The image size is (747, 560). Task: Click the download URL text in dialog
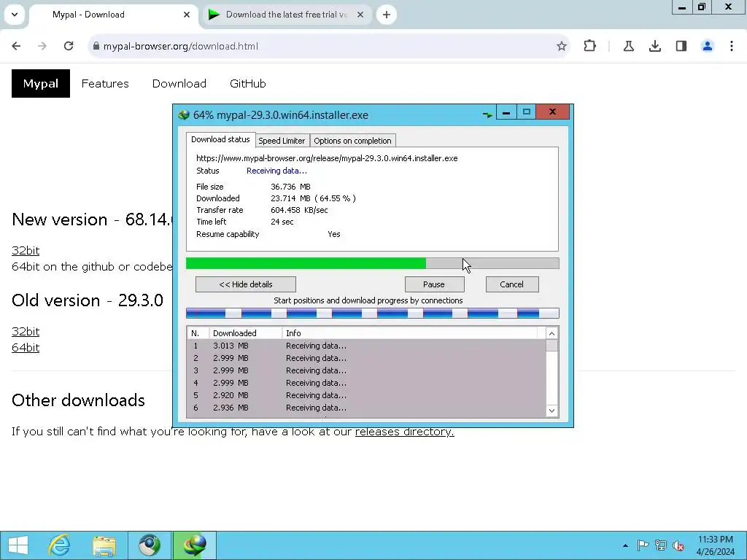click(x=327, y=158)
